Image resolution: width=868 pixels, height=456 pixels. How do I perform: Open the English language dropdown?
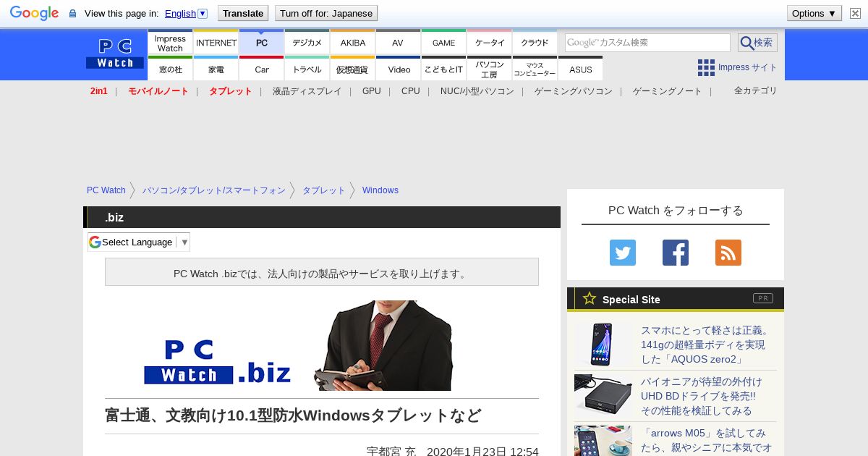coord(186,13)
